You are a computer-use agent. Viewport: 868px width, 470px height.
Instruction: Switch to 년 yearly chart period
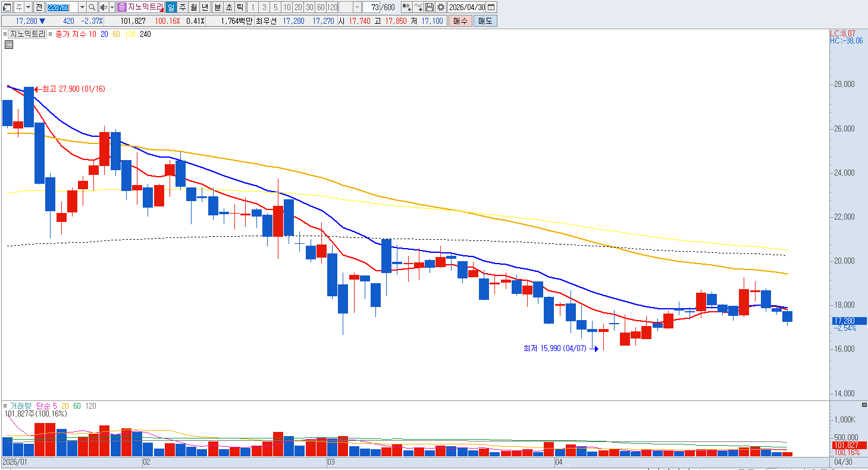tap(205, 7)
